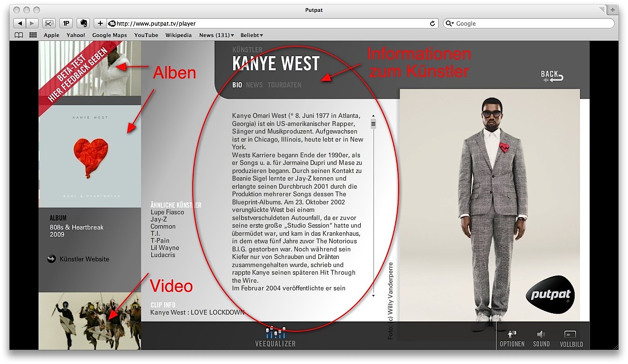The width and height of the screenshot is (628, 364).
Task: Click the bio scrollbar up arrow
Action: 373,115
